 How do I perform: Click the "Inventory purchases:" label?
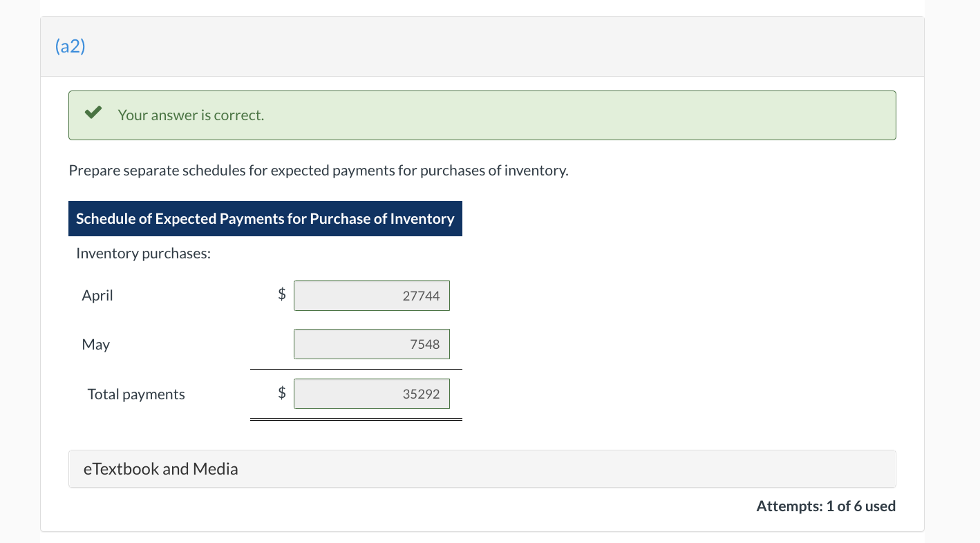click(x=143, y=254)
